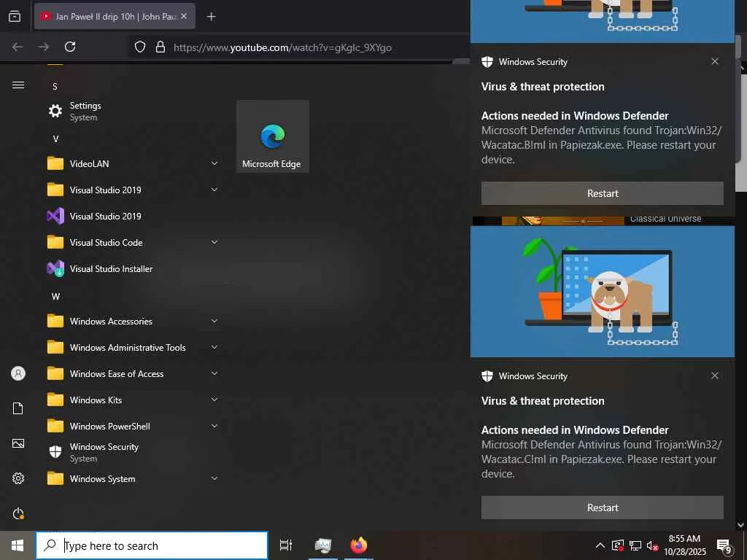Screen dimensions: 747x560
Task: Click the YouTube URL address bar
Action: (282, 47)
